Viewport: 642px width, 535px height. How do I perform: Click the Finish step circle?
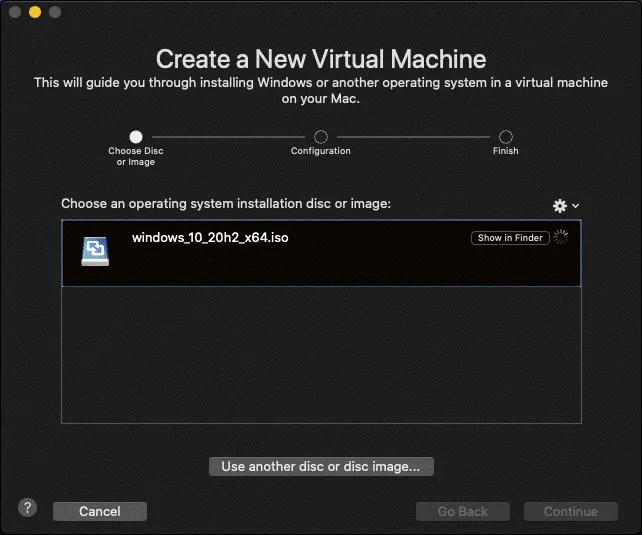pos(506,137)
